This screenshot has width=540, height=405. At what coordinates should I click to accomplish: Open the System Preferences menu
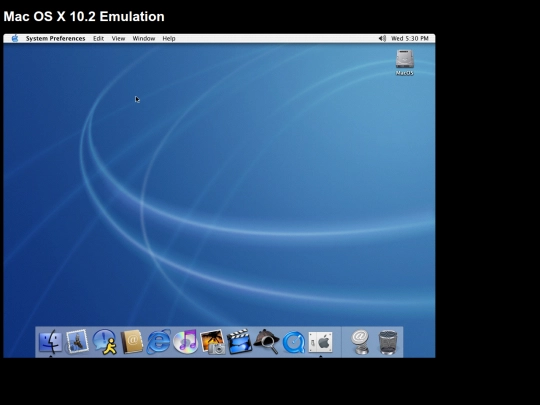[x=55, y=39]
